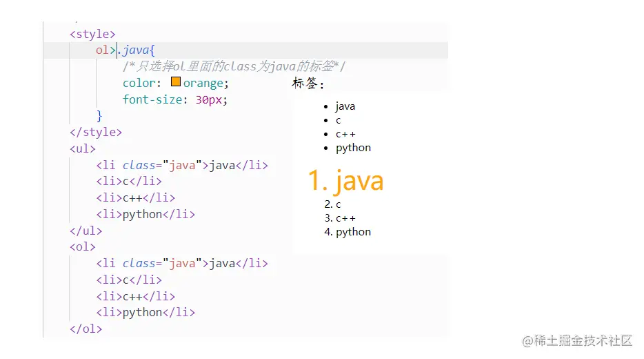Click the numbered '2. c' item

[332, 204]
